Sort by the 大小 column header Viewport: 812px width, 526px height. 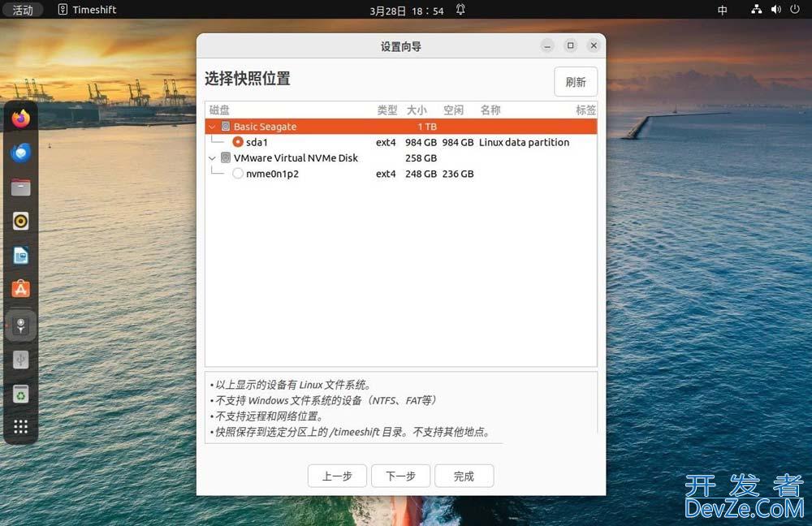pos(417,110)
